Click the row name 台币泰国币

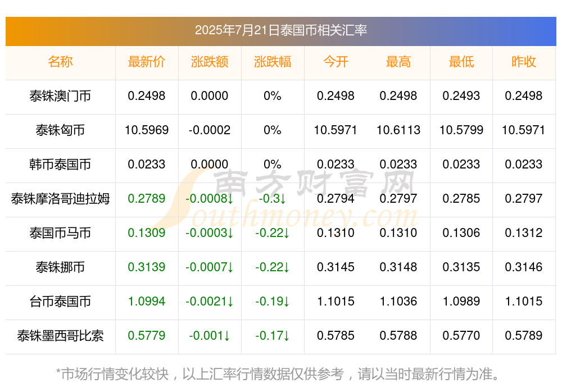click(60, 302)
